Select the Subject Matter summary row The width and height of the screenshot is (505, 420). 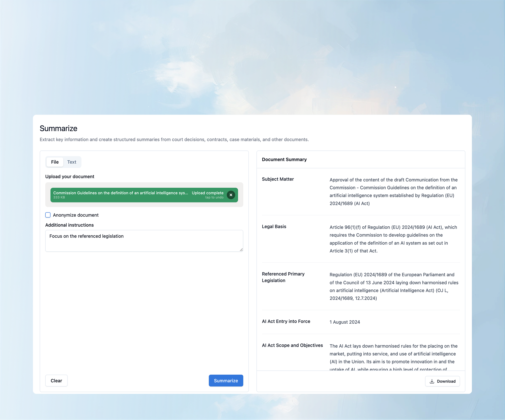(x=277, y=179)
